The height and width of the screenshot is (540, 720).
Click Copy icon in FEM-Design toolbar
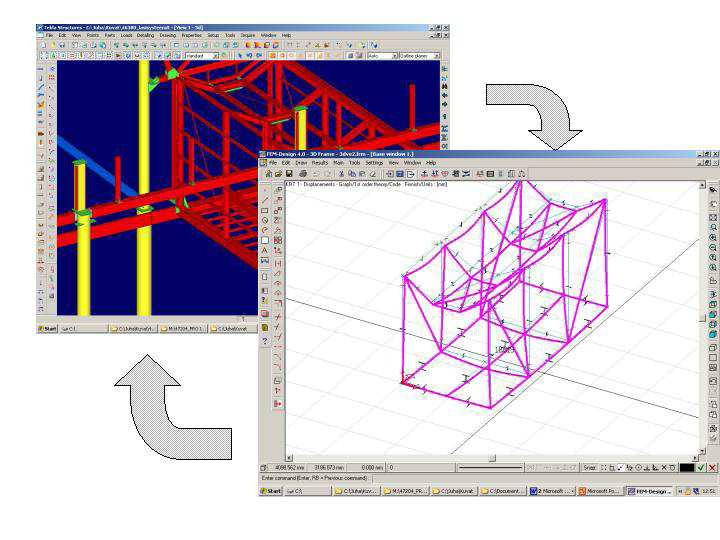pyautogui.click(x=352, y=174)
